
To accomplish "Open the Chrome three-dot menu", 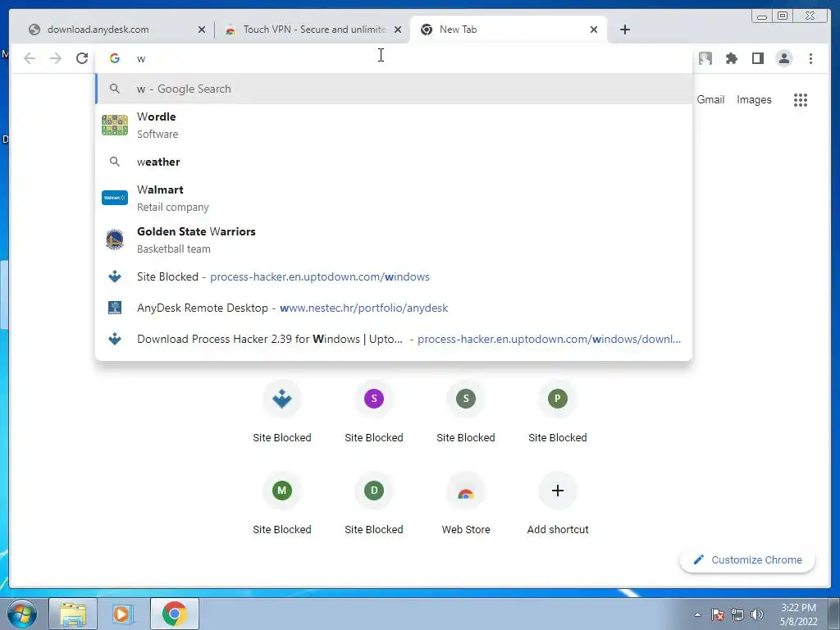I will 810,58.
